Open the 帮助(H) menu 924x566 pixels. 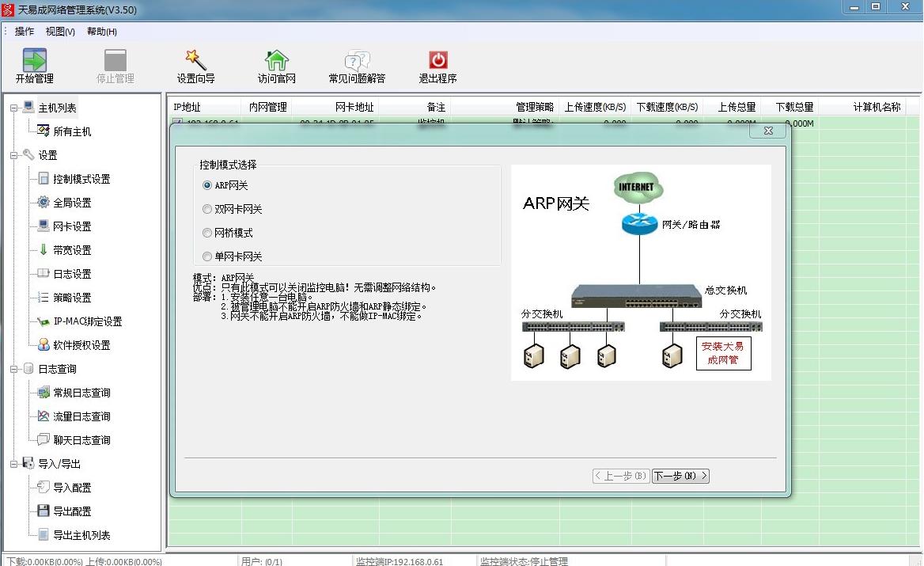pos(101,31)
